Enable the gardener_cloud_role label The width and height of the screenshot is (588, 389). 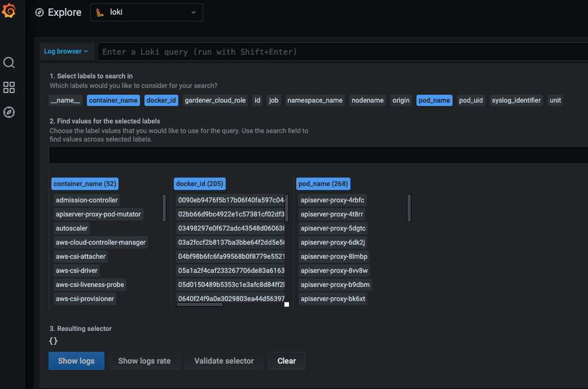216,100
